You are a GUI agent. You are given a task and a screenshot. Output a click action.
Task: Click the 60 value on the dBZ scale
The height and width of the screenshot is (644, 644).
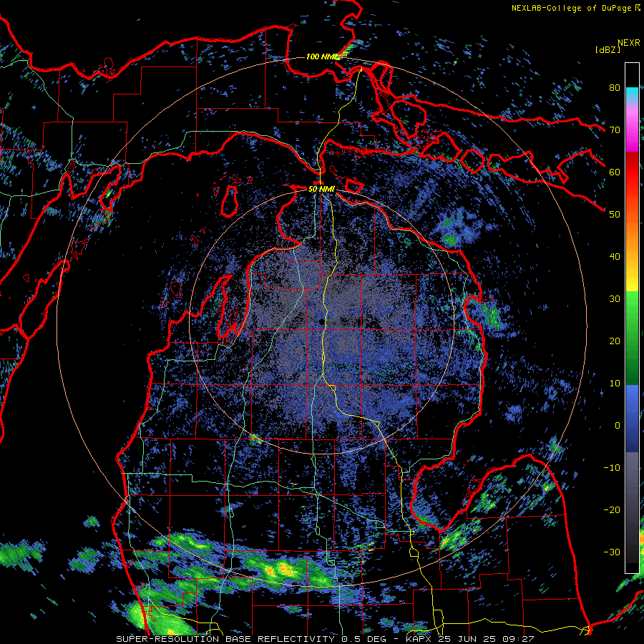(615, 172)
